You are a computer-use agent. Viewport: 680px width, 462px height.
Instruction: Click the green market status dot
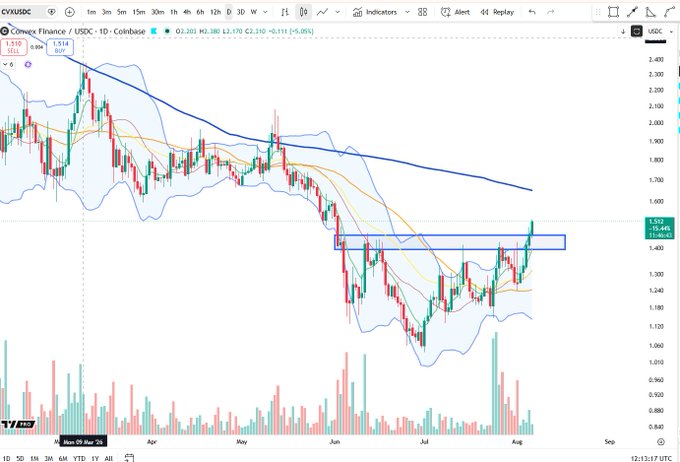click(167, 31)
